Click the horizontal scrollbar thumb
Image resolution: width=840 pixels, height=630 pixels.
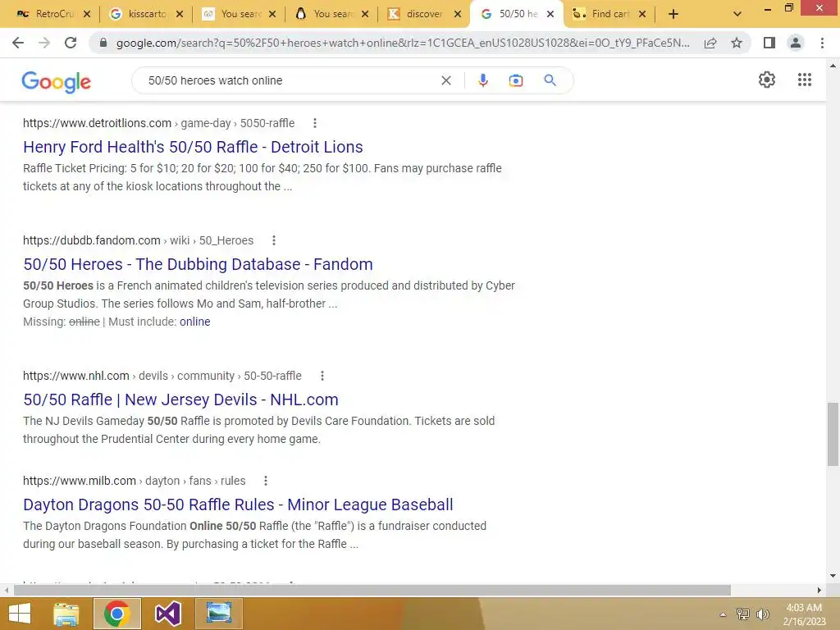pyautogui.click(x=372, y=591)
